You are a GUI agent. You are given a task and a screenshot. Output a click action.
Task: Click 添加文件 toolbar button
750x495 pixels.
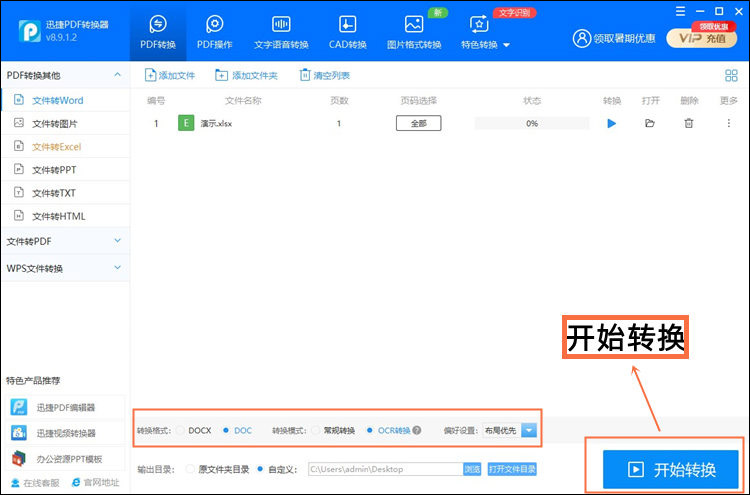(169, 75)
